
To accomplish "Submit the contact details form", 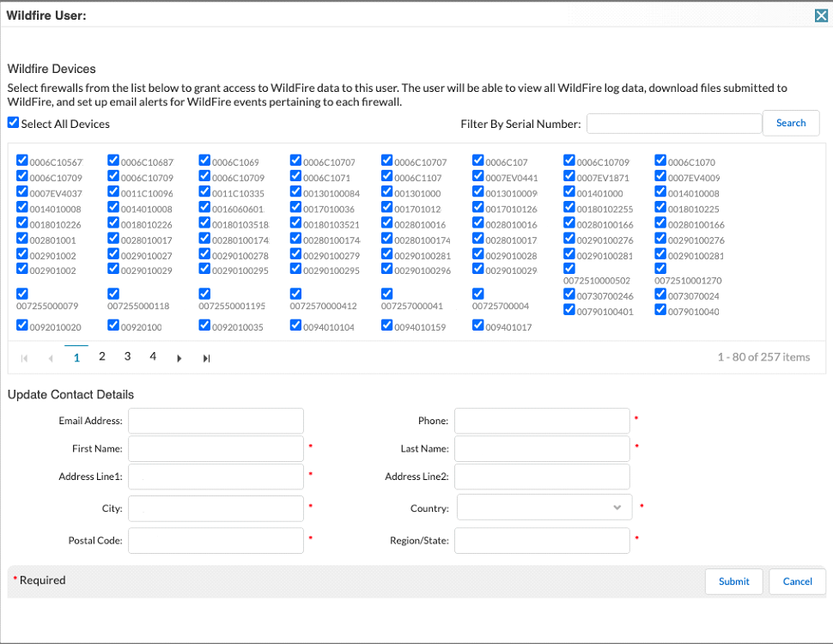I will click(733, 581).
